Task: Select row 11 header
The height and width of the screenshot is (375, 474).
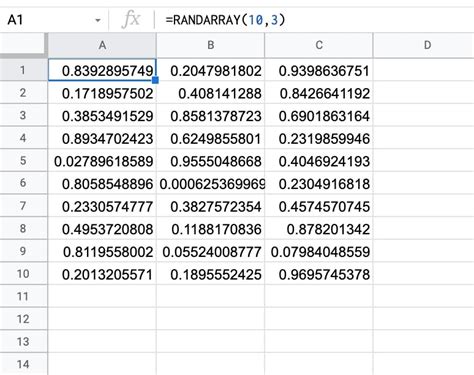Action: (23, 296)
